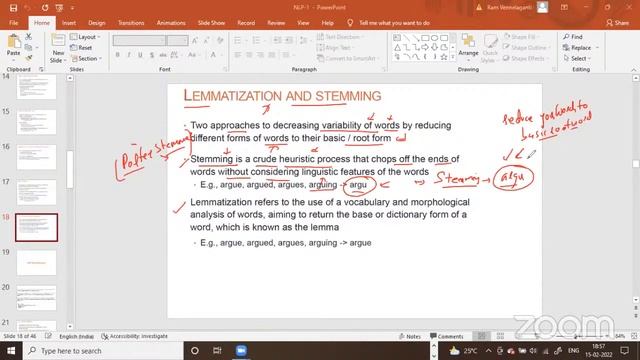The width and height of the screenshot is (640, 360).
Task: Click the New Slide button
Action: [x=58, y=48]
